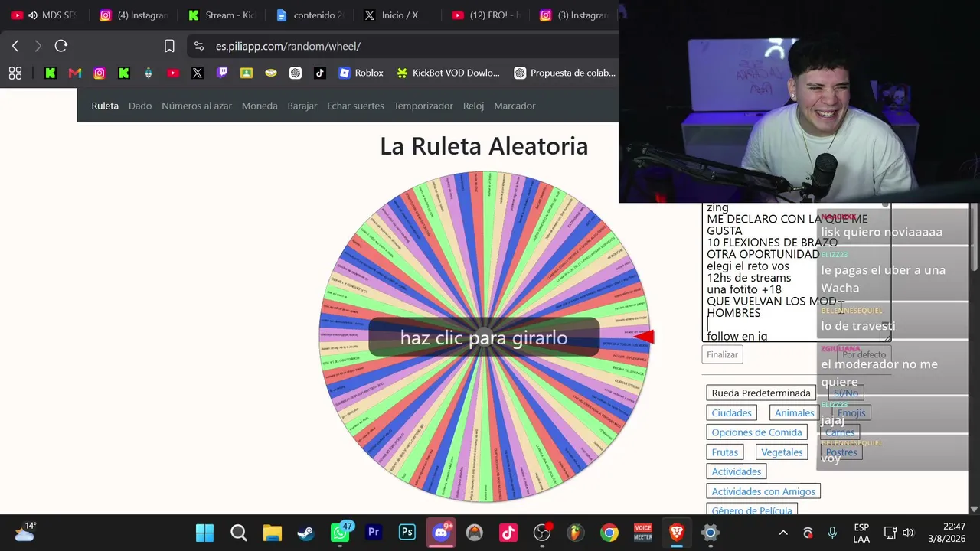
Task: Open Reloj in the site navigation
Action: (x=474, y=106)
